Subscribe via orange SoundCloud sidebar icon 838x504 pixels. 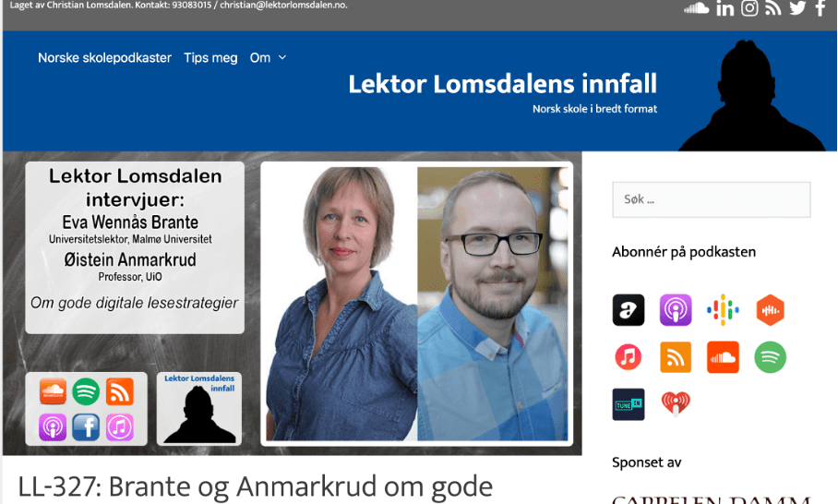click(x=723, y=357)
